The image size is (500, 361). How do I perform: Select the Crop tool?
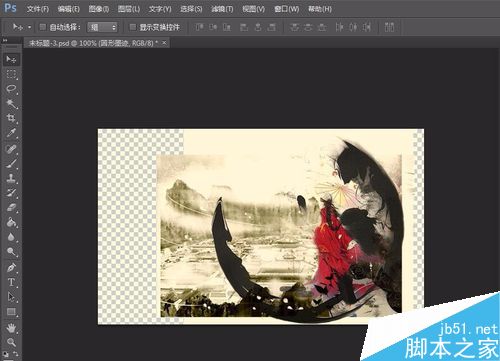[x=11, y=118]
